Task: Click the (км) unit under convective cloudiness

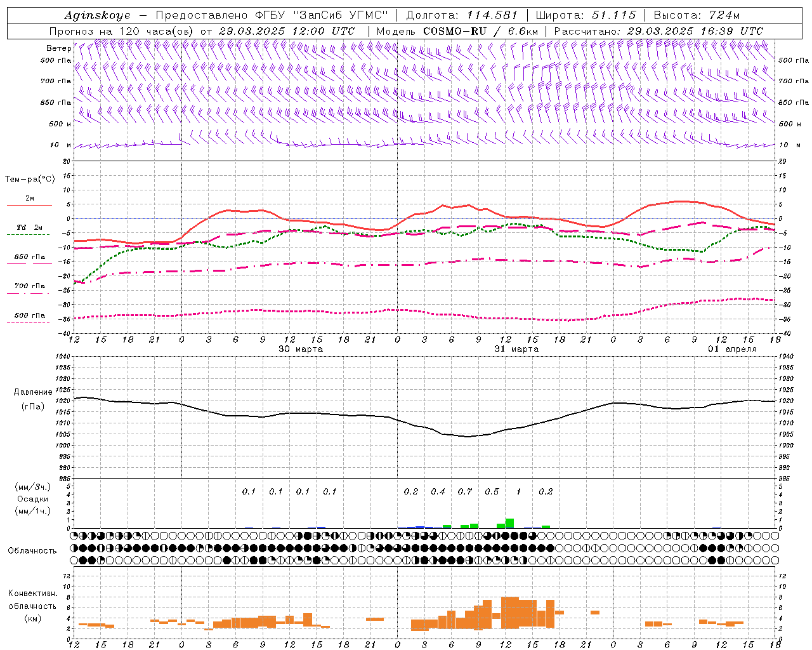Action: tap(32, 618)
